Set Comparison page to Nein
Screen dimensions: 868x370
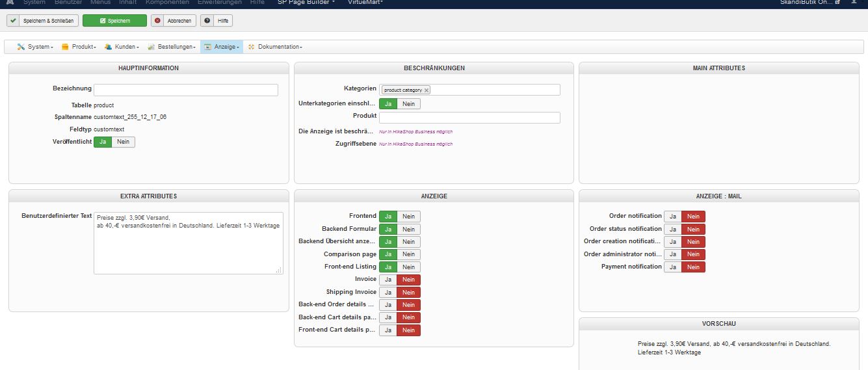point(409,254)
